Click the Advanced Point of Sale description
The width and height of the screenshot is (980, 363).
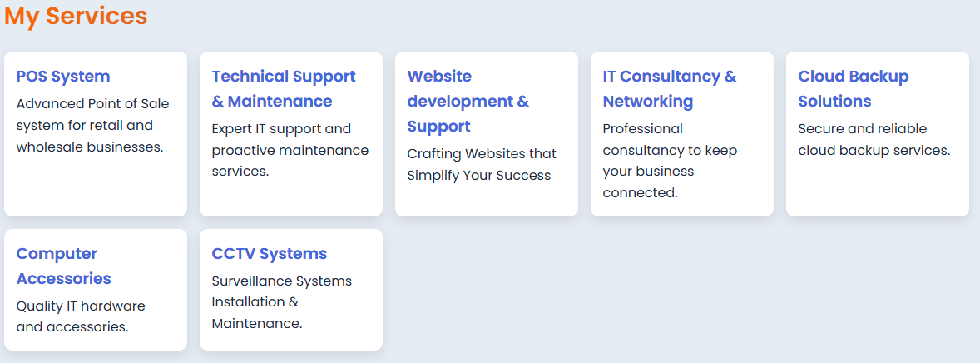[x=92, y=125]
